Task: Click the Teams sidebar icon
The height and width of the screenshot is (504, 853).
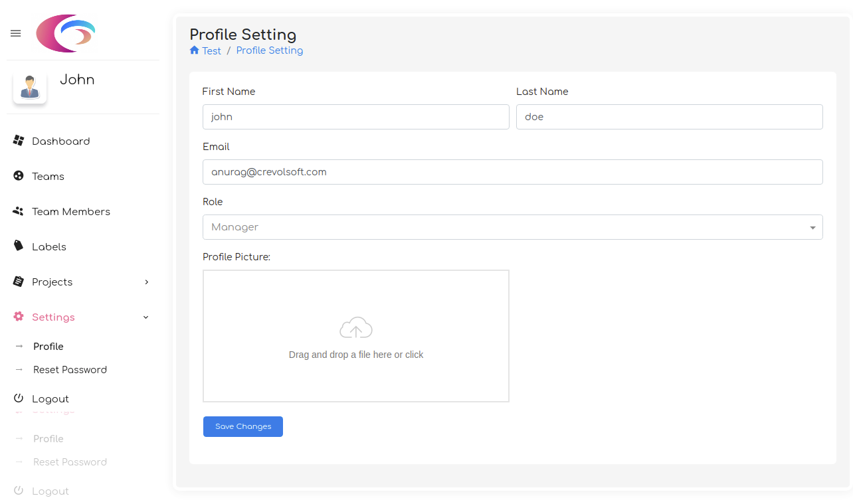Action: pyautogui.click(x=19, y=176)
